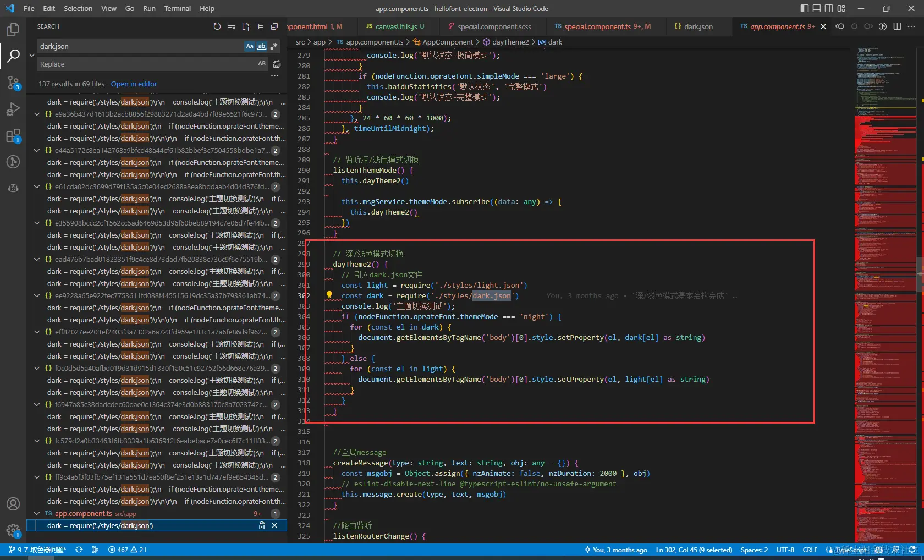The height and width of the screenshot is (560, 924).
Task: Clear all search results
Action: [x=232, y=26]
